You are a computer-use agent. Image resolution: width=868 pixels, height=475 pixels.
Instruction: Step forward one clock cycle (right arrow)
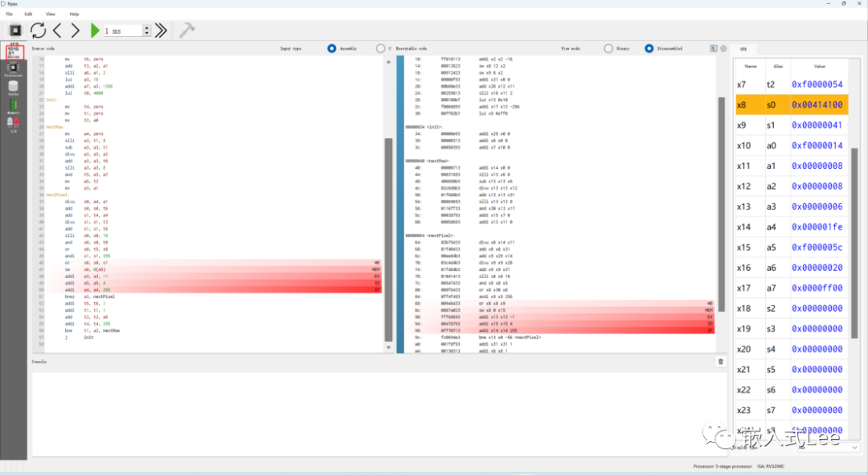coord(76,31)
